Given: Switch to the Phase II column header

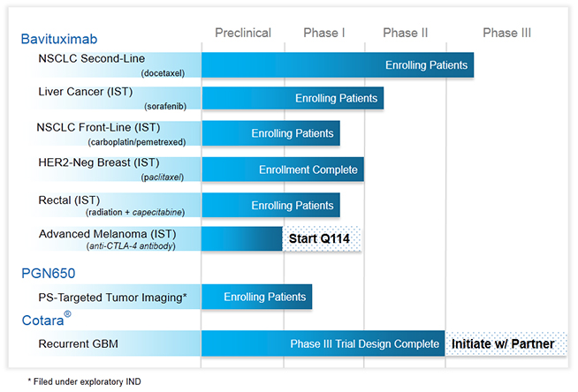Looking at the screenshot, I should coord(405,33).
